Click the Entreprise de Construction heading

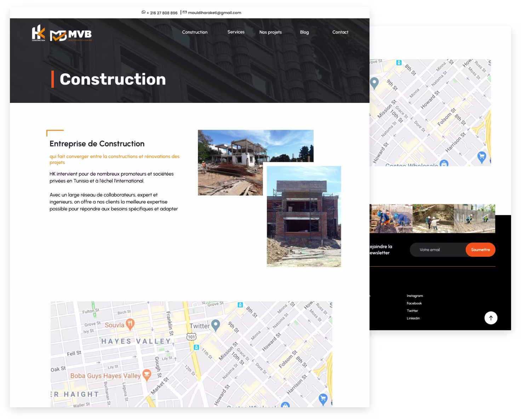[97, 144]
